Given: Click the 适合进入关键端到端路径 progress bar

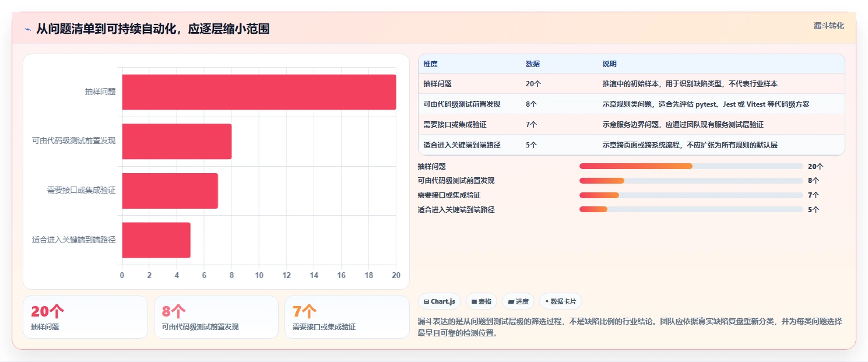Looking at the screenshot, I should point(691,209).
